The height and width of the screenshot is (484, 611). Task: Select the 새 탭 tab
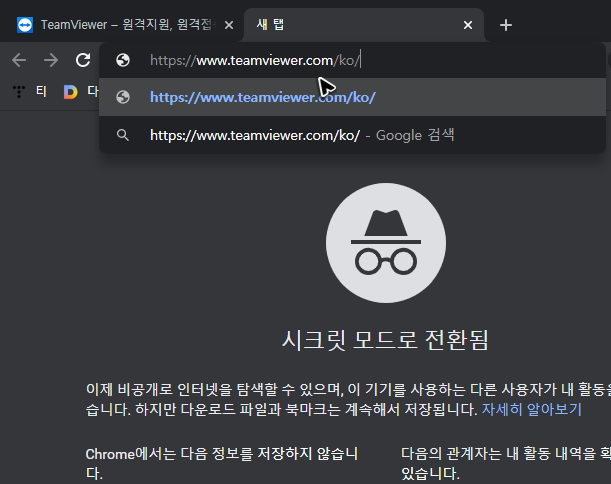(x=364, y=25)
